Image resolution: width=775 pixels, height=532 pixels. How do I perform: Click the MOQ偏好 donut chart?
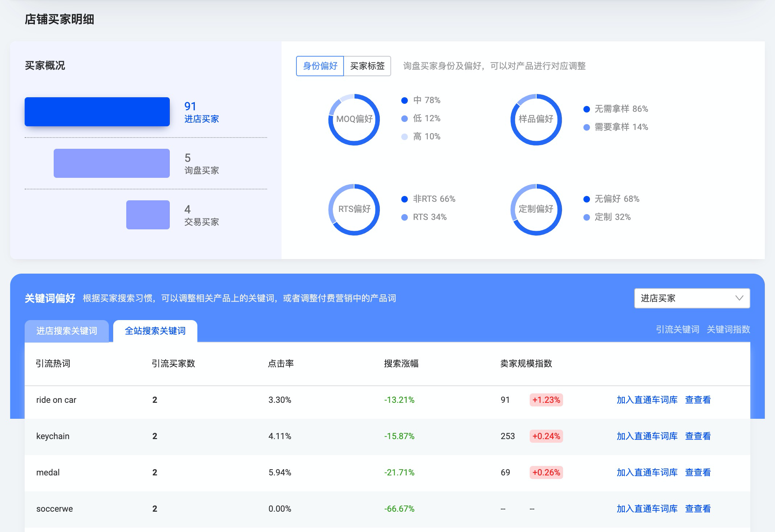(x=354, y=119)
